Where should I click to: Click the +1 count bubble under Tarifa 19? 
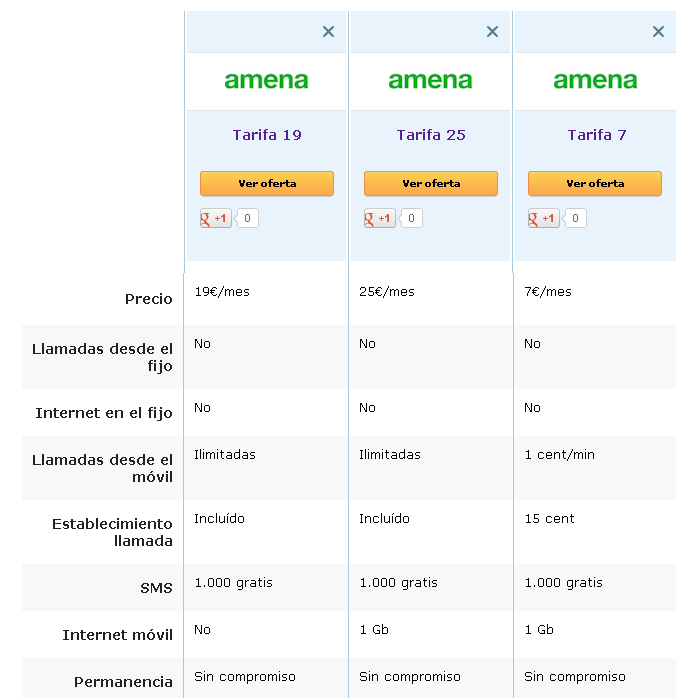(x=247, y=218)
